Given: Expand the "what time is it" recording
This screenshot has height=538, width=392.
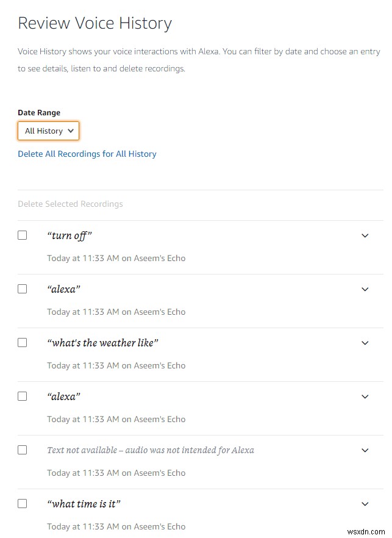Looking at the screenshot, I should click(x=365, y=504).
